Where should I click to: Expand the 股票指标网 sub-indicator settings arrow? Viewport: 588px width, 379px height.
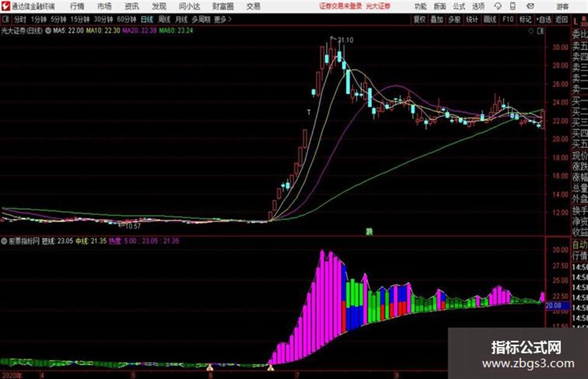(x=4, y=241)
